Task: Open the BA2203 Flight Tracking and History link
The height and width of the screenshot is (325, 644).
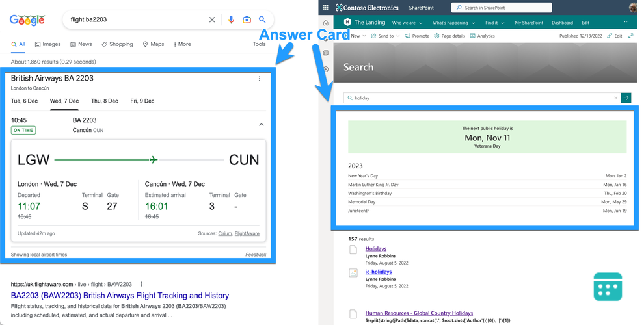Action: (120, 296)
